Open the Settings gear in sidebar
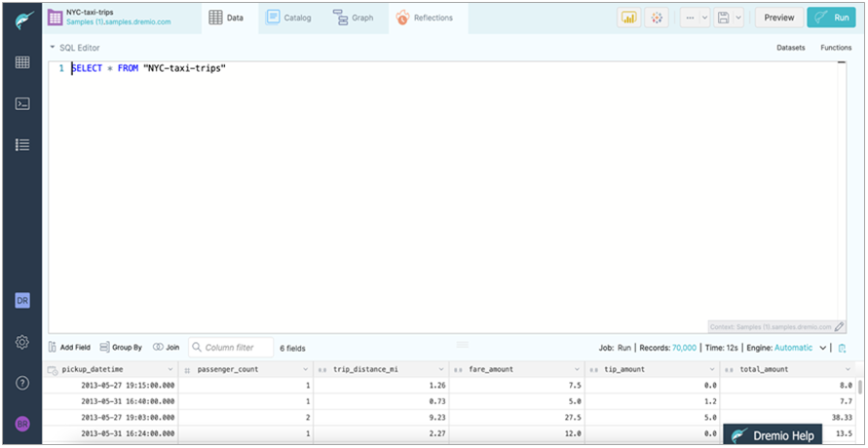The width and height of the screenshot is (868, 448). (22, 343)
